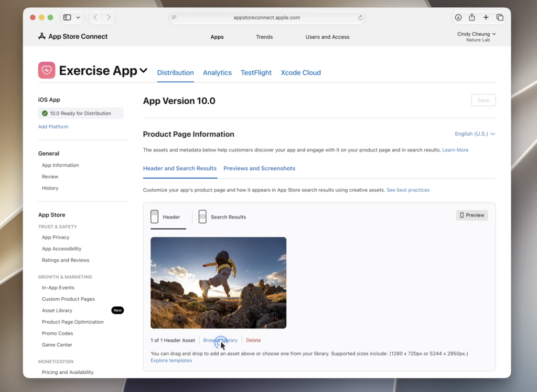The width and height of the screenshot is (537, 392).
Task: Switch to the TestFlight tab
Action: click(x=256, y=72)
